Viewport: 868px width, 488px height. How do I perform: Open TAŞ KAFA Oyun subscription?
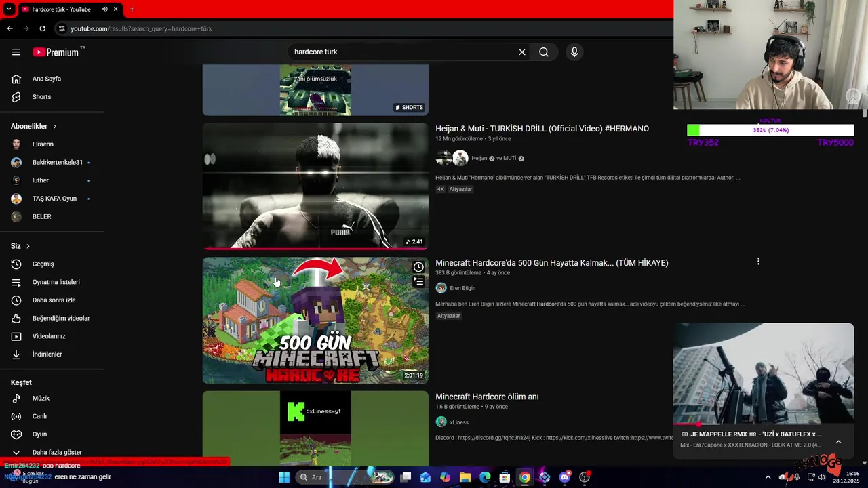(x=53, y=199)
